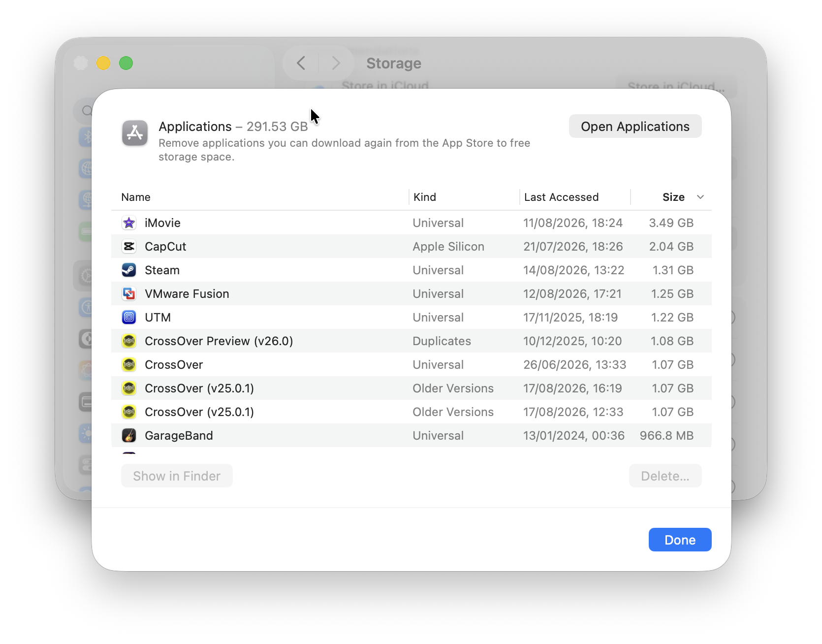Click the CapCut app icon
The image size is (822, 644).
[129, 247]
